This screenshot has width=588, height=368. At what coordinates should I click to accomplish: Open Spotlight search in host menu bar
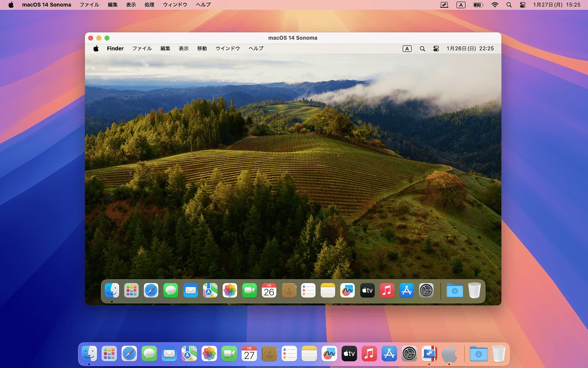[x=509, y=4]
